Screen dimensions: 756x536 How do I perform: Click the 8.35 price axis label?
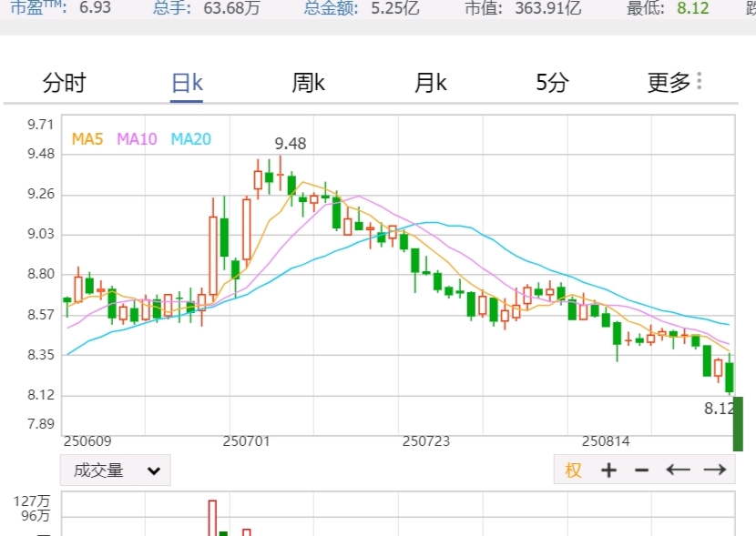point(40,355)
